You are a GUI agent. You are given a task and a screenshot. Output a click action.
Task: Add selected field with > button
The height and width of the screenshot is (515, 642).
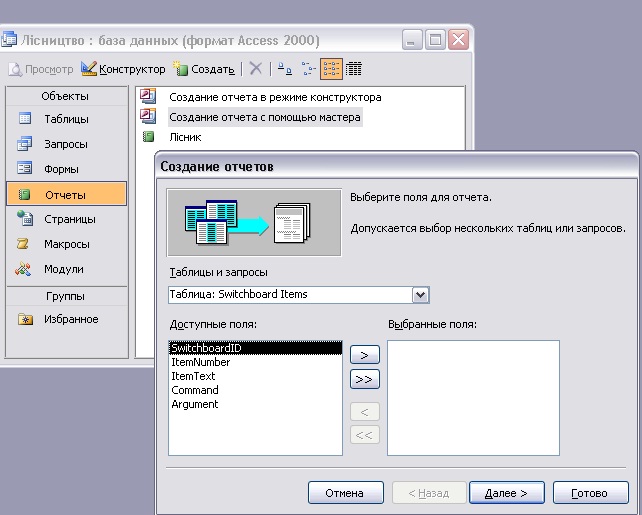point(365,355)
